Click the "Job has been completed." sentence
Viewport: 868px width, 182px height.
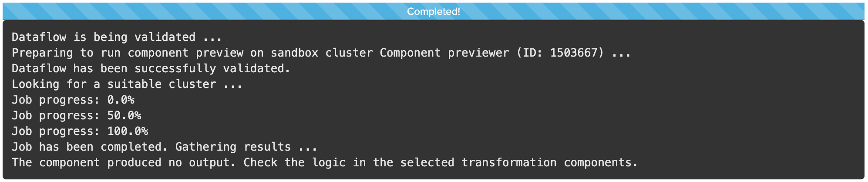pos(89,147)
